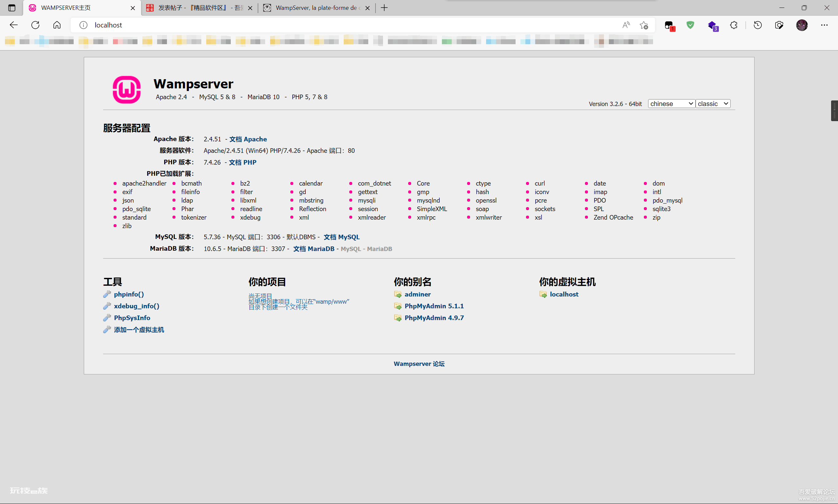The image size is (838, 504).
Task: Click the wrench icon beside xdebug_info()
Action: [107, 306]
